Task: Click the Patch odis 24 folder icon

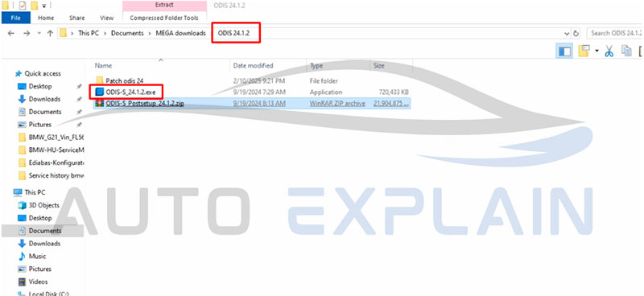Action: (x=99, y=80)
